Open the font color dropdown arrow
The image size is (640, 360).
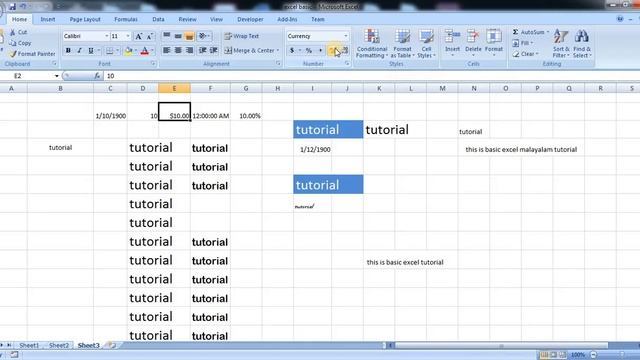click(x=152, y=51)
